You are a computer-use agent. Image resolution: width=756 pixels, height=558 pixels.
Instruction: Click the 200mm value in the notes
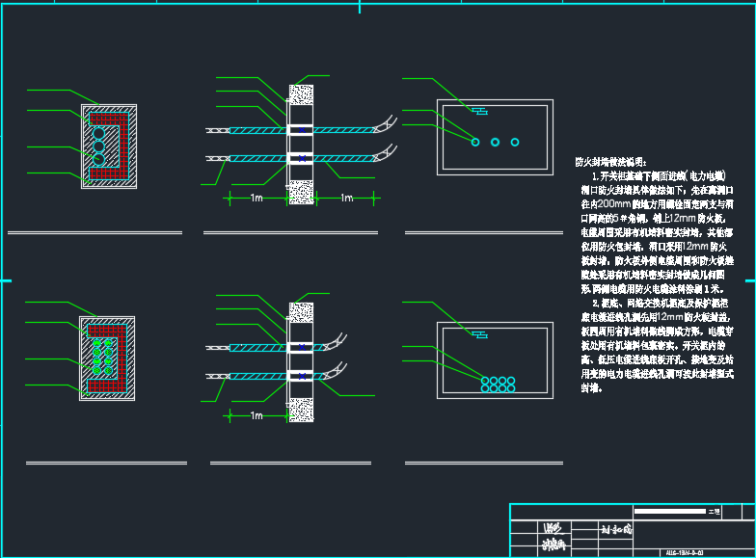click(x=613, y=204)
